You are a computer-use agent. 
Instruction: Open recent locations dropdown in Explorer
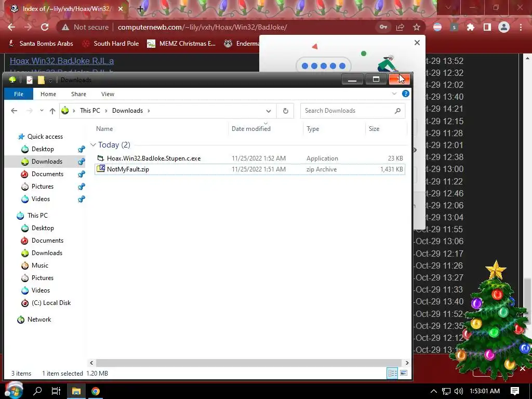pos(42,111)
